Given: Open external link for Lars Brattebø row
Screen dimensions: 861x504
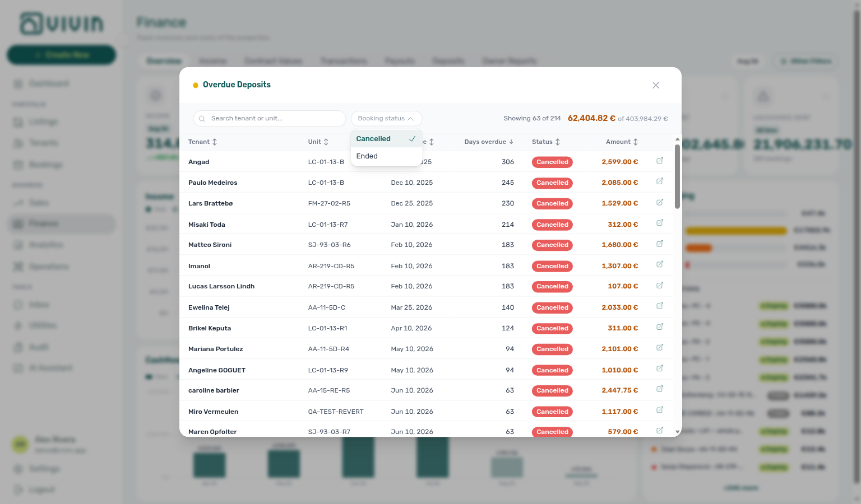Looking at the screenshot, I should (x=660, y=202).
